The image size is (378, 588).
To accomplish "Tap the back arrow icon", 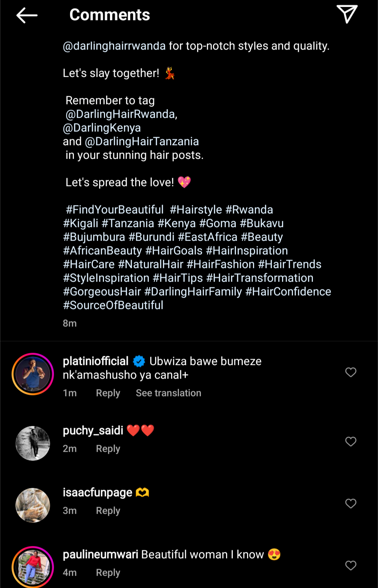I will pos(27,15).
